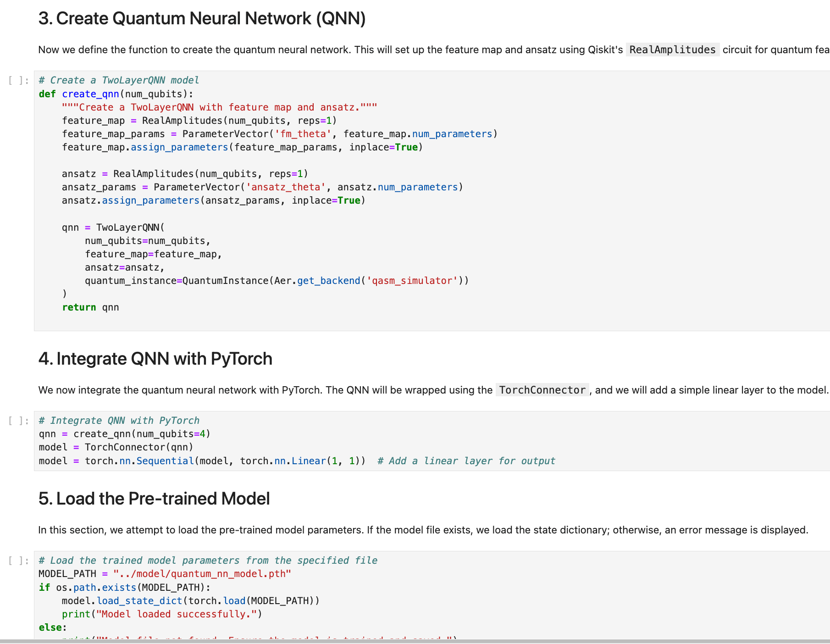The width and height of the screenshot is (830, 644).
Task: Click the paragraph about loading pre-trained model parameters
Action: (x=423, y=530)
